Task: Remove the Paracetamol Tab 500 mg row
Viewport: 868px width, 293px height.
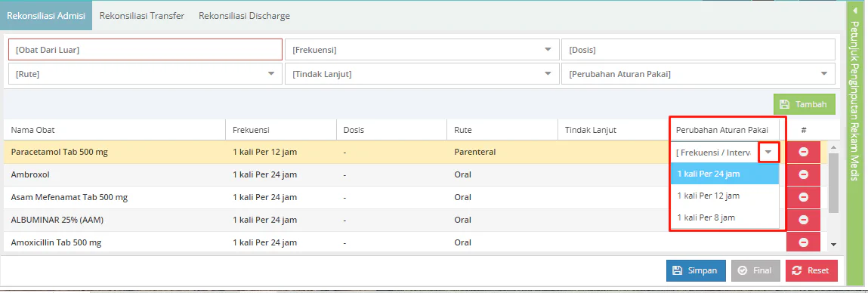Action: [803, 152]
